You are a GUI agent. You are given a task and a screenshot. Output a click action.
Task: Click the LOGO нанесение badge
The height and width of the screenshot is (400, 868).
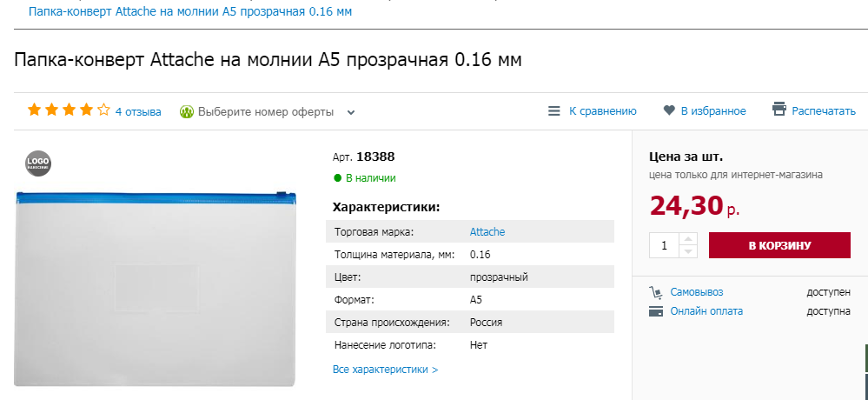(x=38, y=163)
